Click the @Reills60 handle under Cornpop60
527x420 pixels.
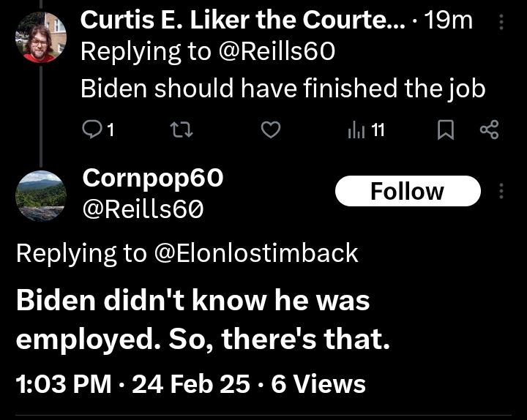[x=143, y=210]
